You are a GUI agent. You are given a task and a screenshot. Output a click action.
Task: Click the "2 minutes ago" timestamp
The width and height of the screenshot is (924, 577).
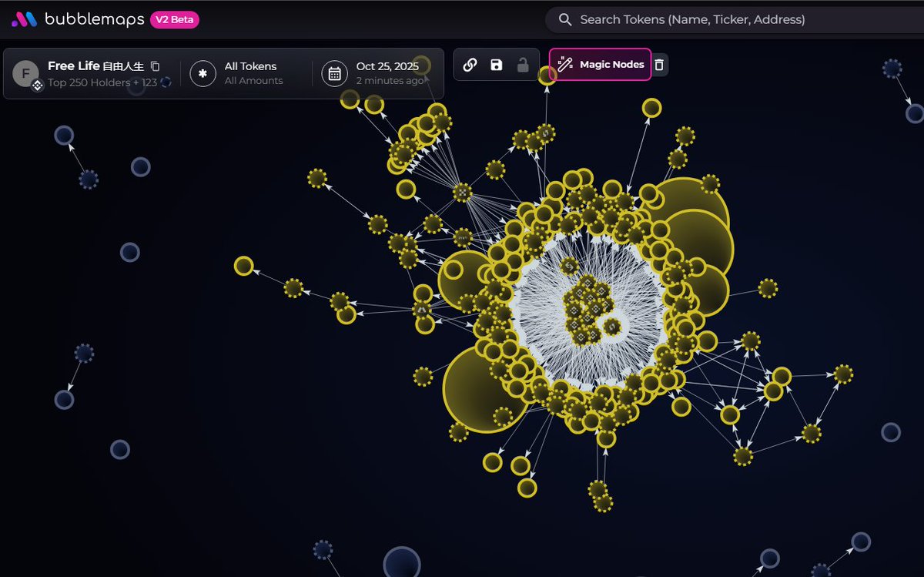[390, 80]
